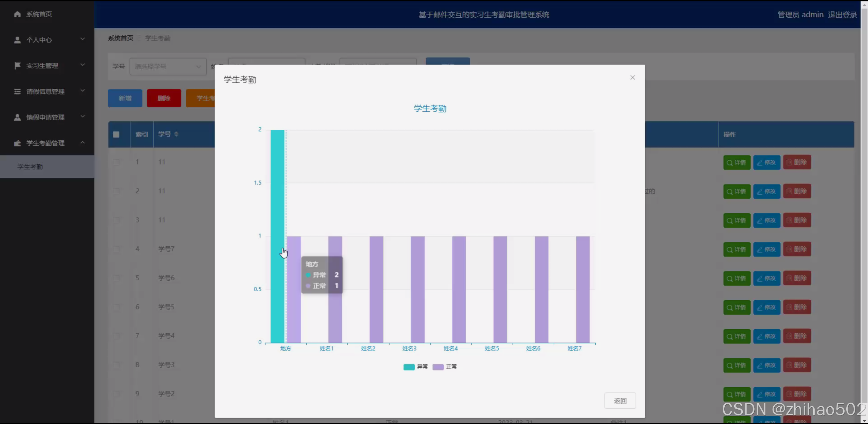Toggle the 正常 legend series in chart
This screenshot has height=424, width=868.
click(438, 367)
